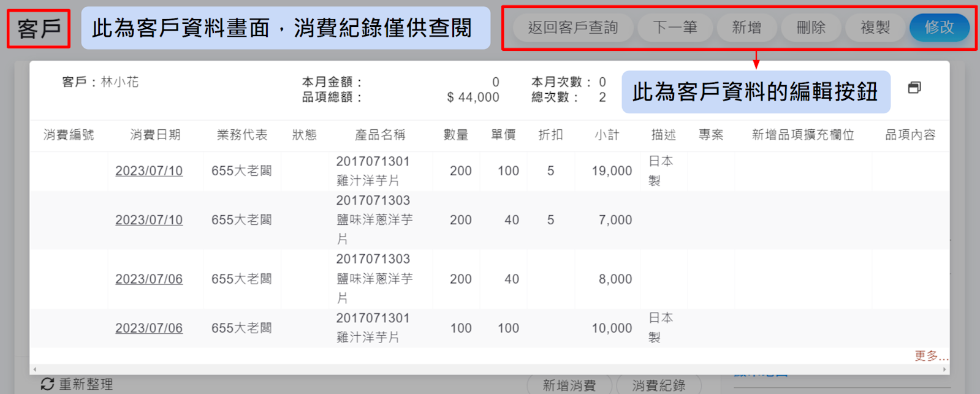Image resolution: width=980 pixels, height=394 pixels.
Task: Delete the customer using the 刪除 button
Action: click(x=811, y=28)
